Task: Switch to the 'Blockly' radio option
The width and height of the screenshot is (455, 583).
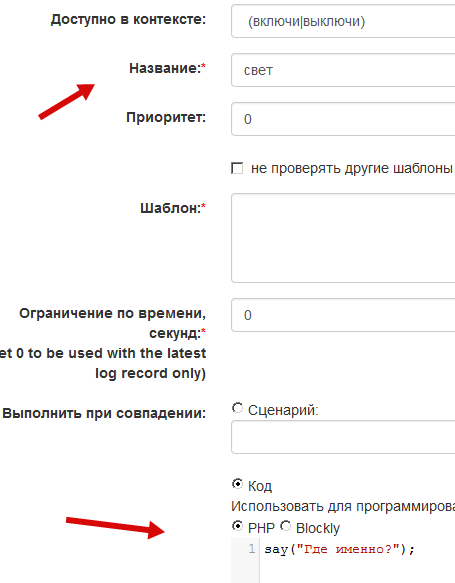Action: pos(285,526)
